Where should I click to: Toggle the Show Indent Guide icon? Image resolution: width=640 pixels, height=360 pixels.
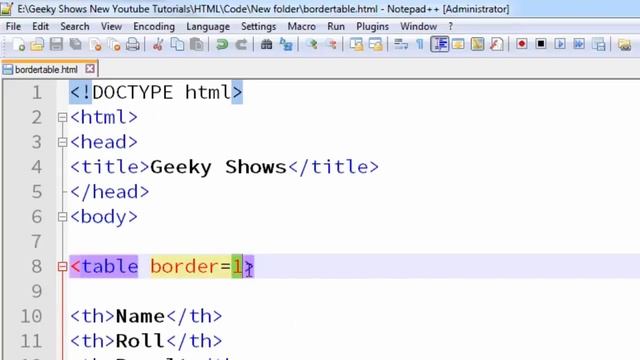tap(439, 44)
